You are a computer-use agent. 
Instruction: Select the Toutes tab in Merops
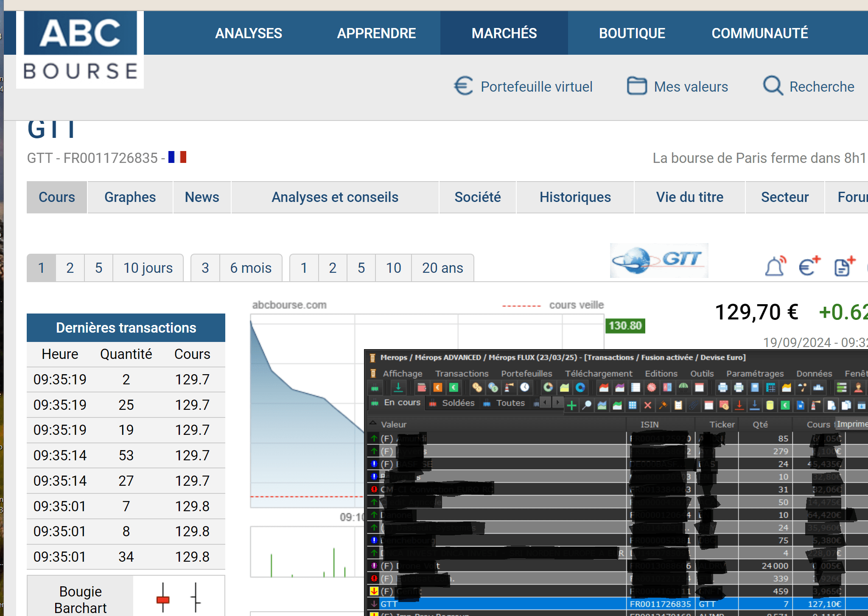[504, 403]
